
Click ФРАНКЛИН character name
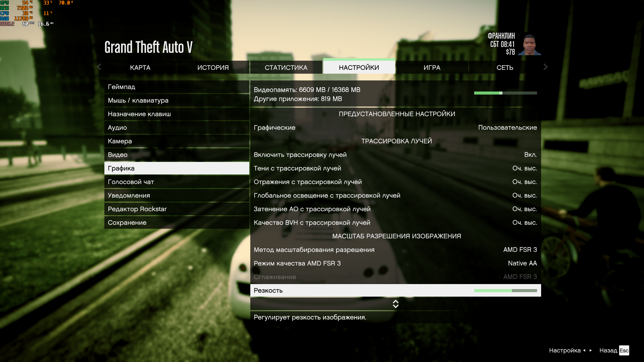tap(501, 36)
